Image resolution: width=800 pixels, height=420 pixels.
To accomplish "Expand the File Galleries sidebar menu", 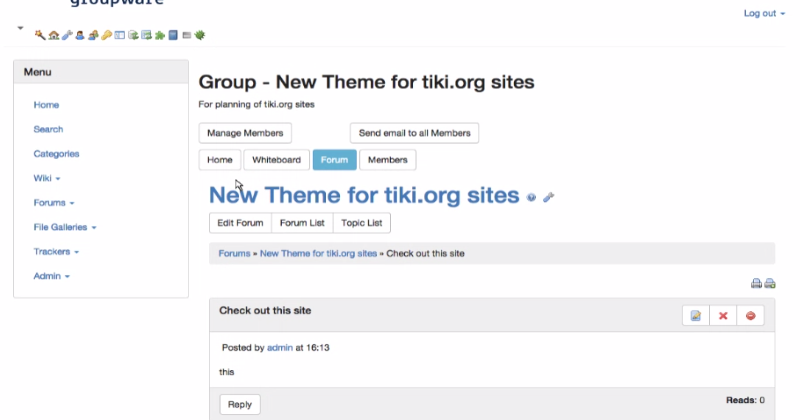I will (65, 227).
